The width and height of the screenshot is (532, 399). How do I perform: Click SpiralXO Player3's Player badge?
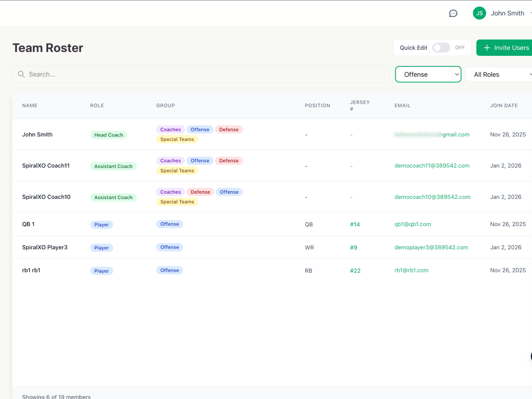click(x=101, y=248)
